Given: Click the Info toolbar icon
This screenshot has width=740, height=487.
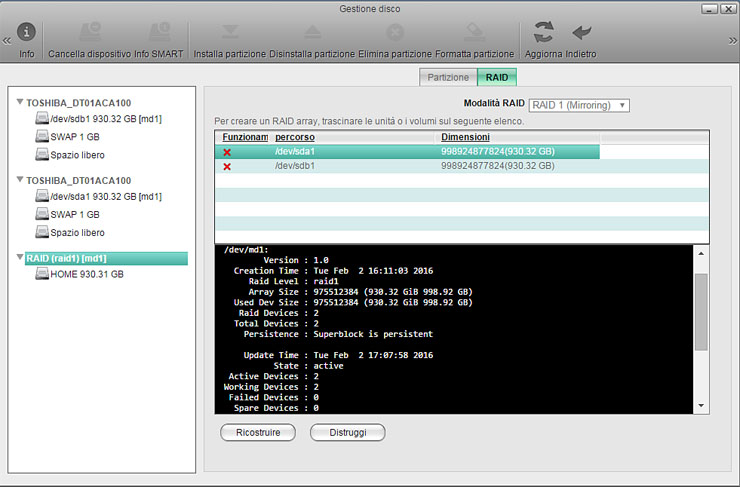Looking at the screenshot, I should coord(27,33).
